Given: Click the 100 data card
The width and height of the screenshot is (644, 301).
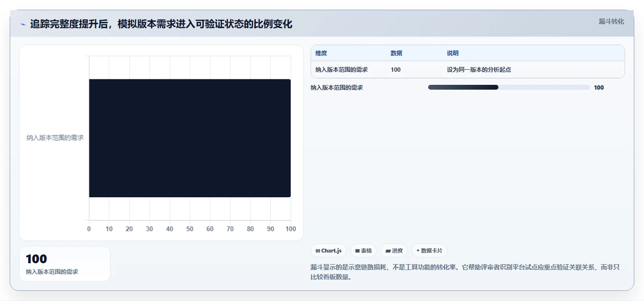Looking at the screenshot, I should pos(65,264).
